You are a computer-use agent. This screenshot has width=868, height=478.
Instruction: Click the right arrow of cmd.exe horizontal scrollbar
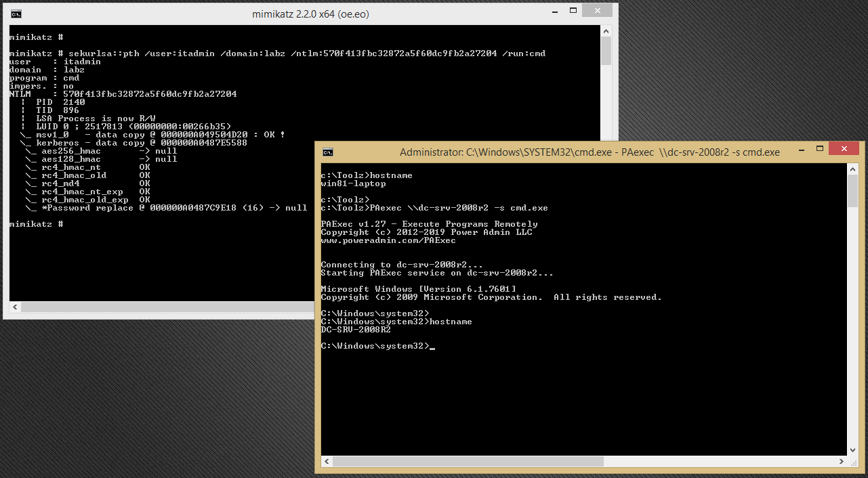842,461
